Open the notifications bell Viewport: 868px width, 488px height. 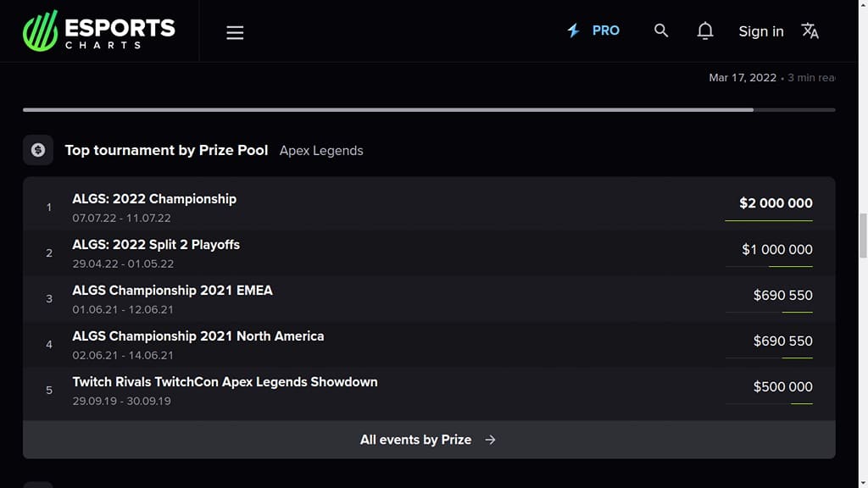pos(704,30)
